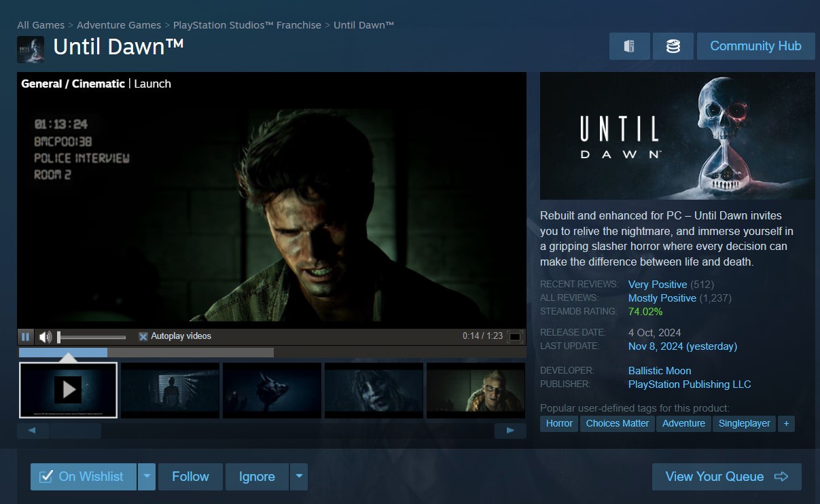Expand the Ignore options dropdown arrow
The width and height of the screenshot is (820, 504).
pos(299,477)
